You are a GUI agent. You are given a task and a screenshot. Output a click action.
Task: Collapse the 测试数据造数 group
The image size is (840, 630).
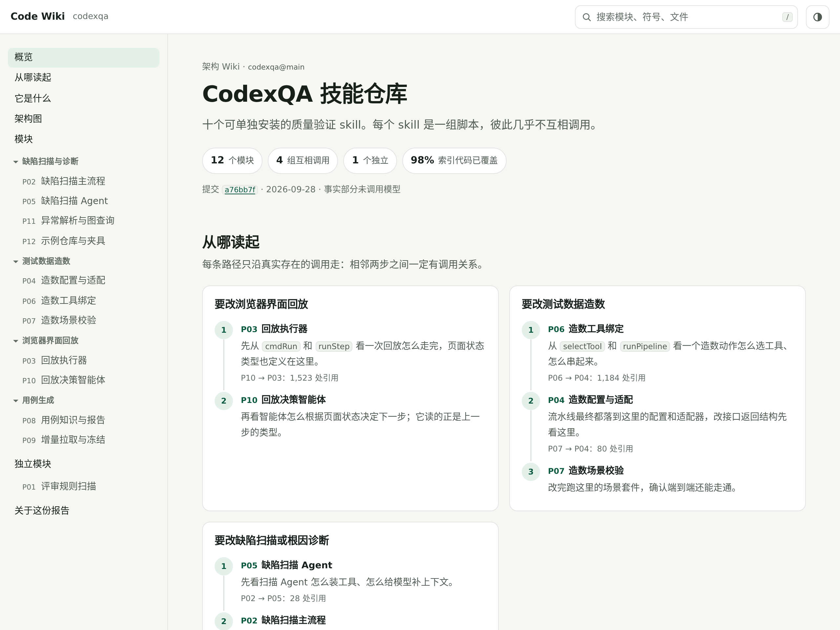[41, 261]
